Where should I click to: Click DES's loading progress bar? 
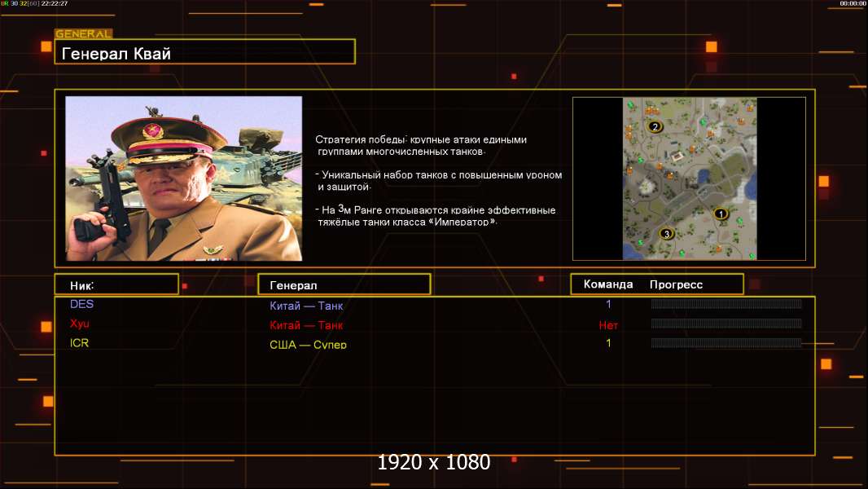point(726,305)
